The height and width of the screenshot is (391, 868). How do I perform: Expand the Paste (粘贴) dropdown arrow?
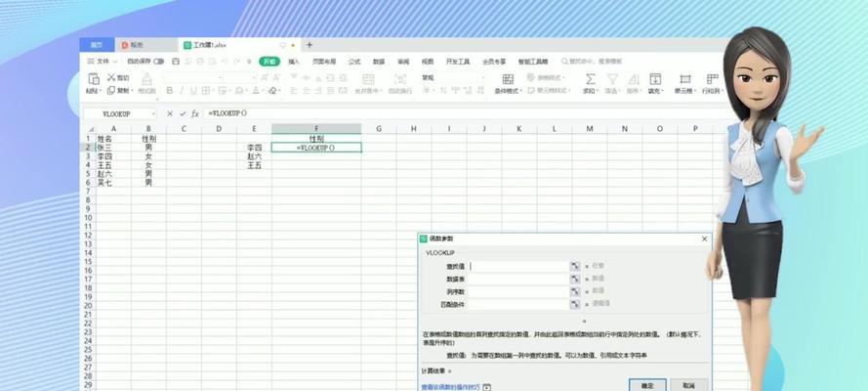[101, 91]
